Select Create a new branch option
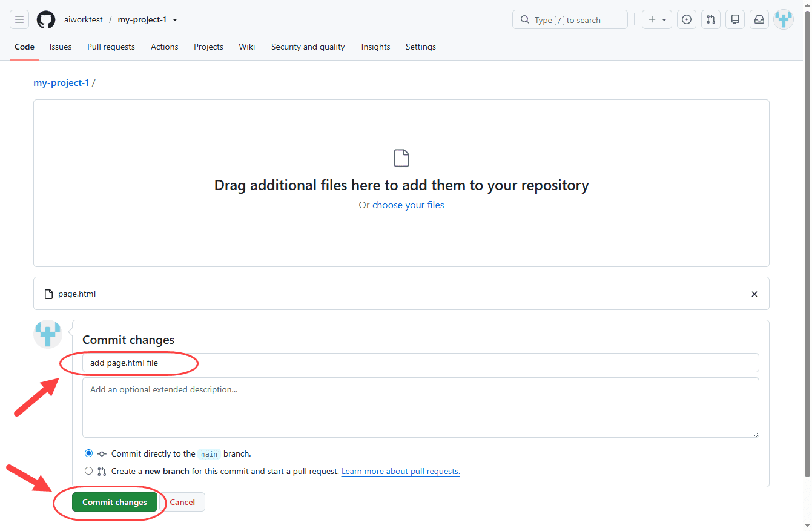 point(89,471)
